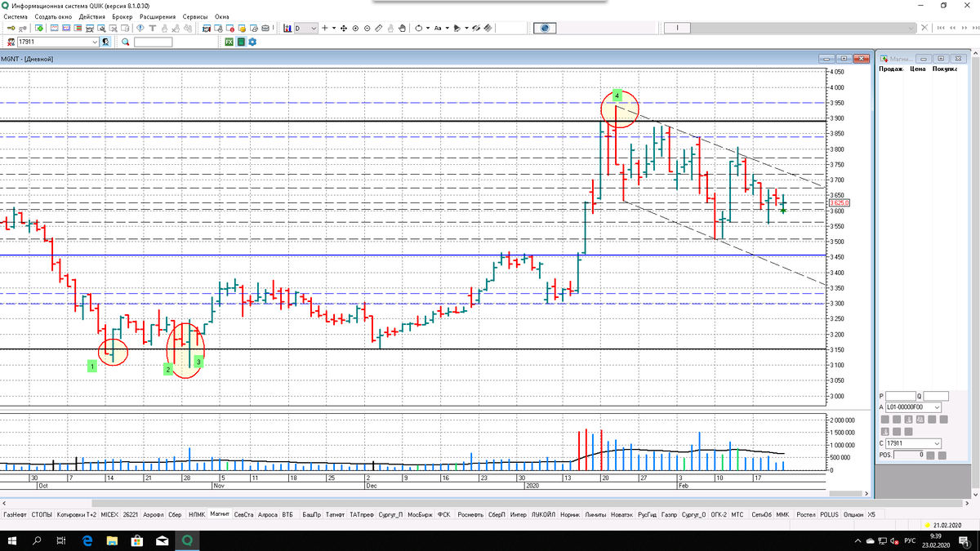980x551 pixels.
Task: Click the Aa text label tool
Action: click(438, 28)
